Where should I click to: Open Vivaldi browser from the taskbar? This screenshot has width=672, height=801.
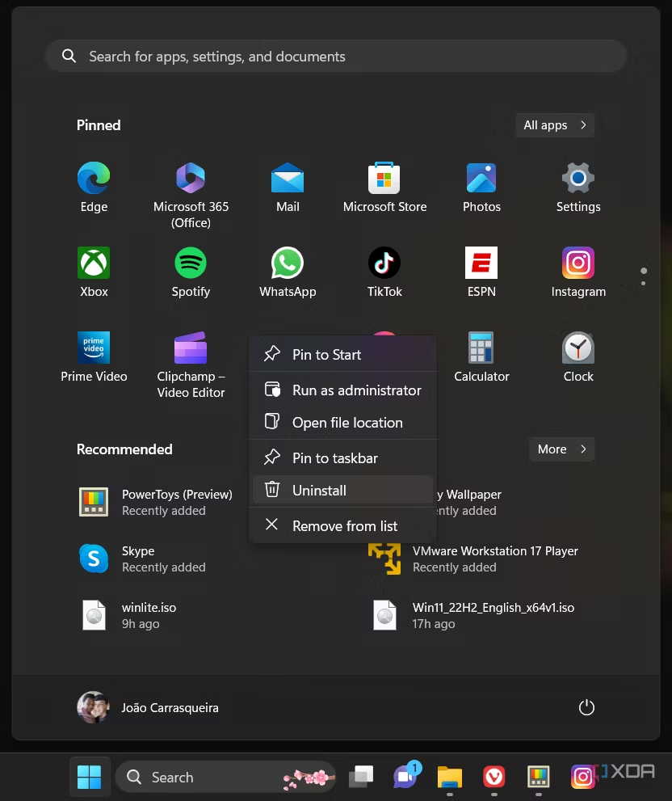(x=493, y=777)
